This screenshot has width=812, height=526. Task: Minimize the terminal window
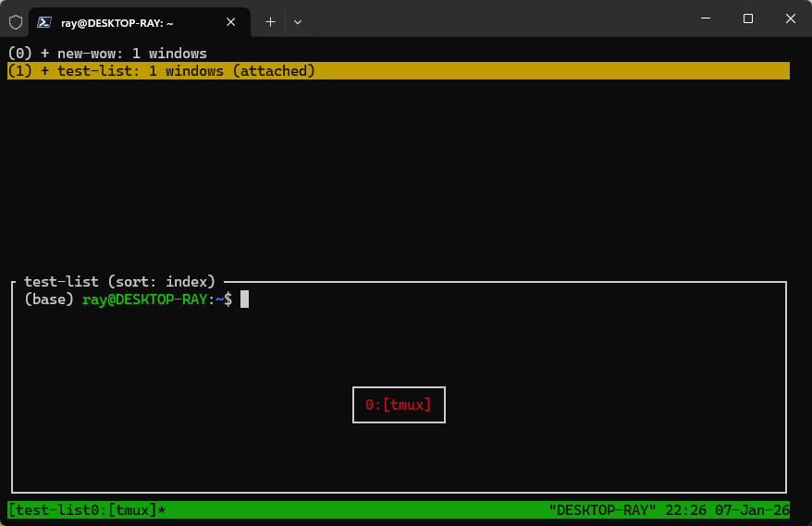(705, 19)
